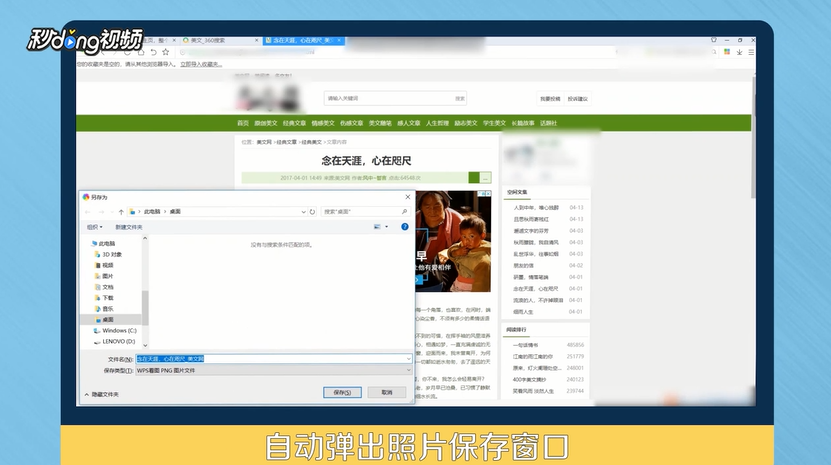This screenshot has width=831, height=465.
Task: Click the change-view icon in dialog toolbar
Action: 377,226
